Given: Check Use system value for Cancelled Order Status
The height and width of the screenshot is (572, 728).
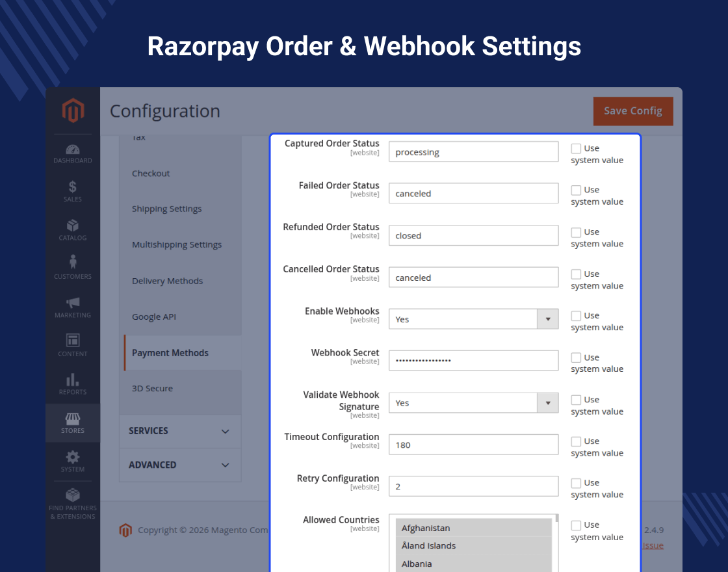Looking at the screenshot, I should (576, 274).
